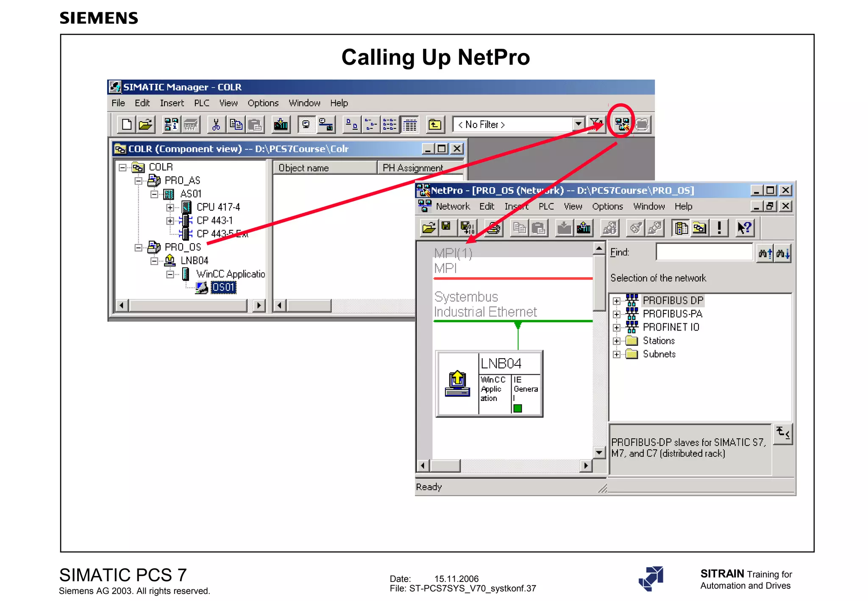Open View menu in NetPro
The height and width of the screenshot is (601, 868).
pos(573,206)
